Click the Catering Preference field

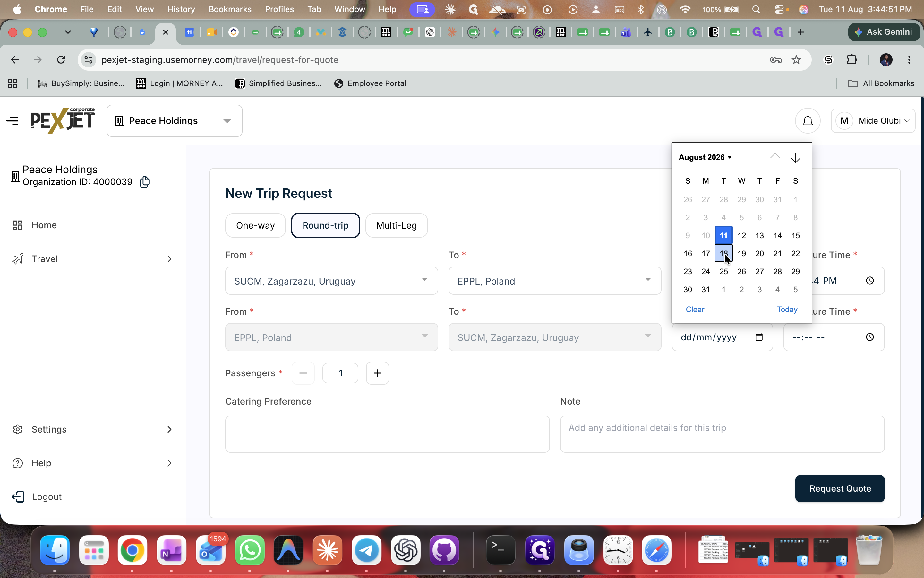388,434
